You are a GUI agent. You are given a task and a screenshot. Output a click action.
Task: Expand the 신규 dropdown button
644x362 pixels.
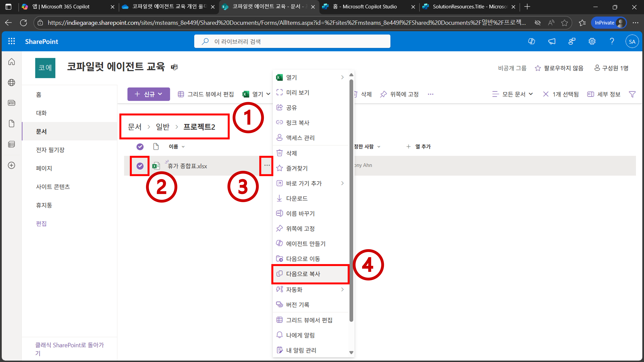(148, 94)
